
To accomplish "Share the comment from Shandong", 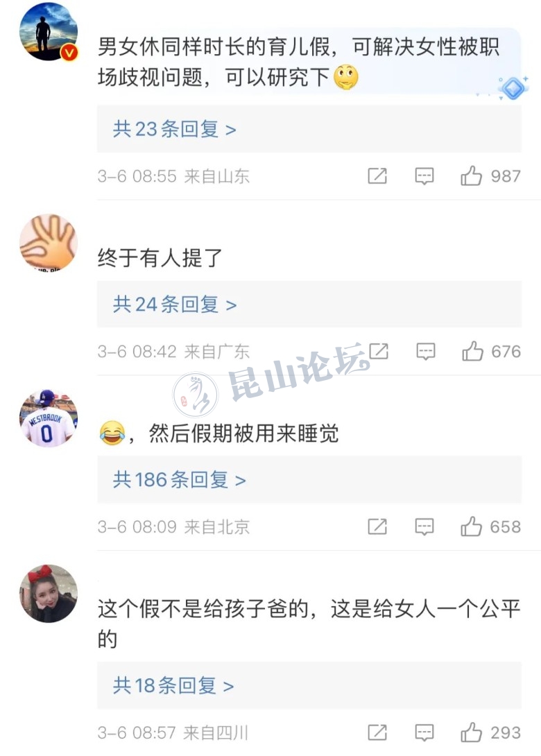I will (x=377, y=176).
